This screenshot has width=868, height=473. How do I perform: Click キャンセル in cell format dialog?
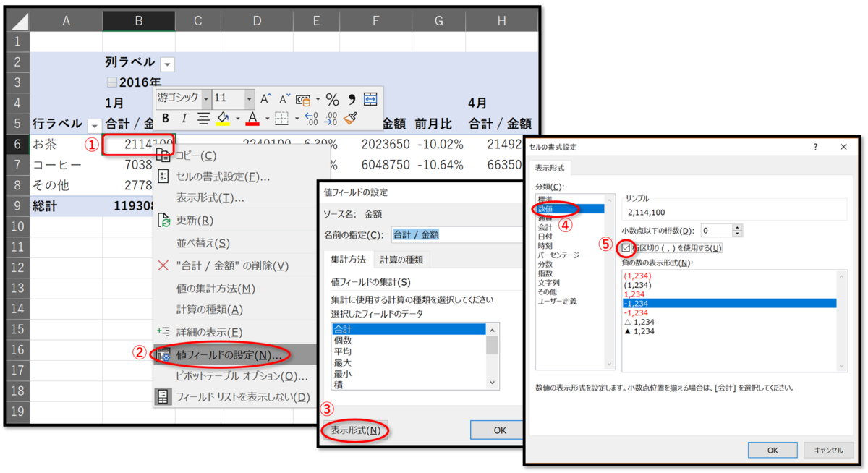tap(828, 450)
